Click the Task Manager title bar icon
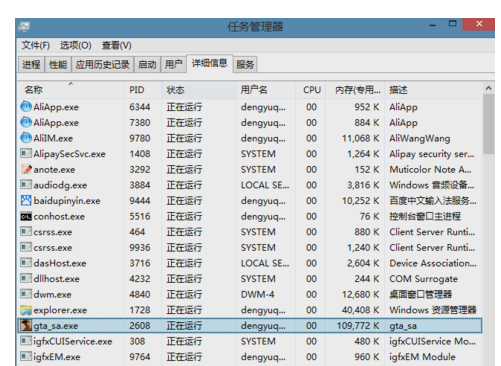Screen dimensions: 501x366 (x=24, y=27)
